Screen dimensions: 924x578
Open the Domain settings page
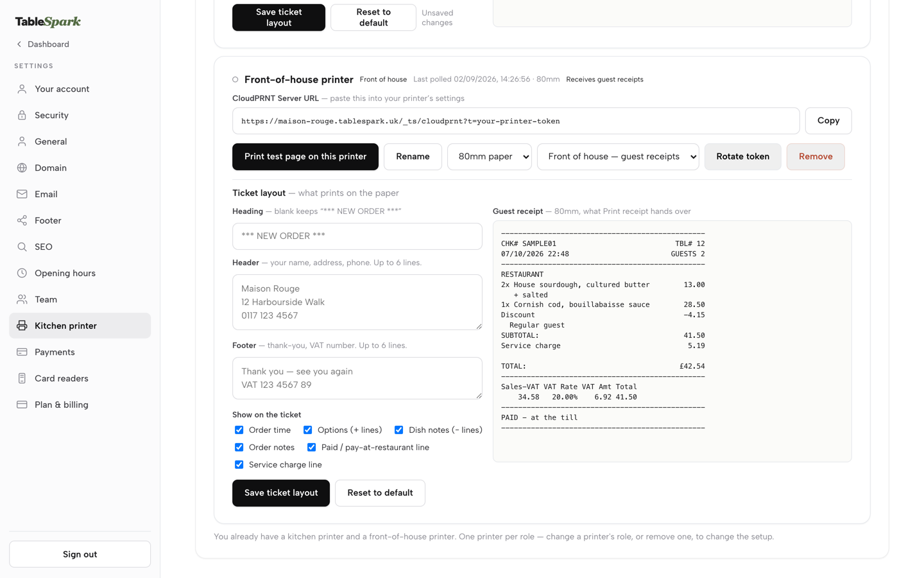80,168
